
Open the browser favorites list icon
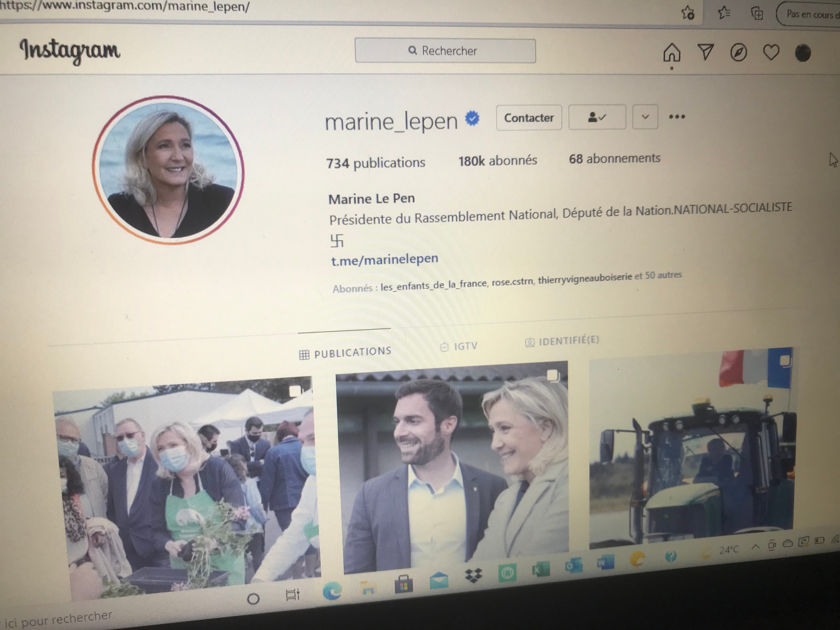coord(724,13)
